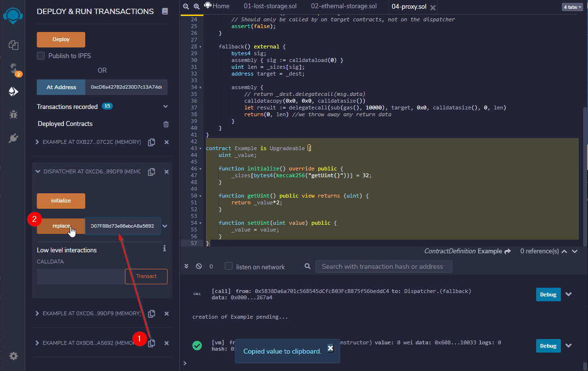This screenshot has height=371, width=588.
Task: Go to the previous reference arrow
Action: coord(565,251)
